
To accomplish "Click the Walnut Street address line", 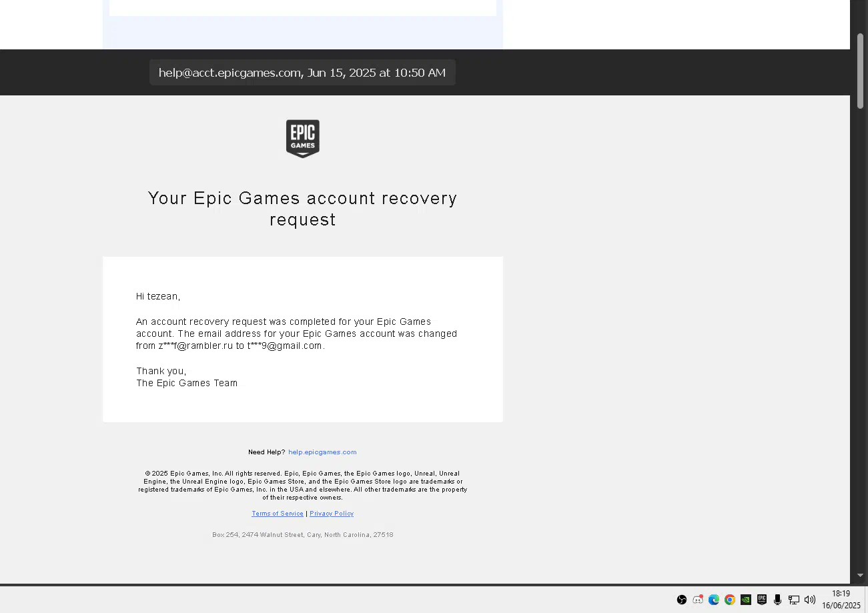I will 303,535.
